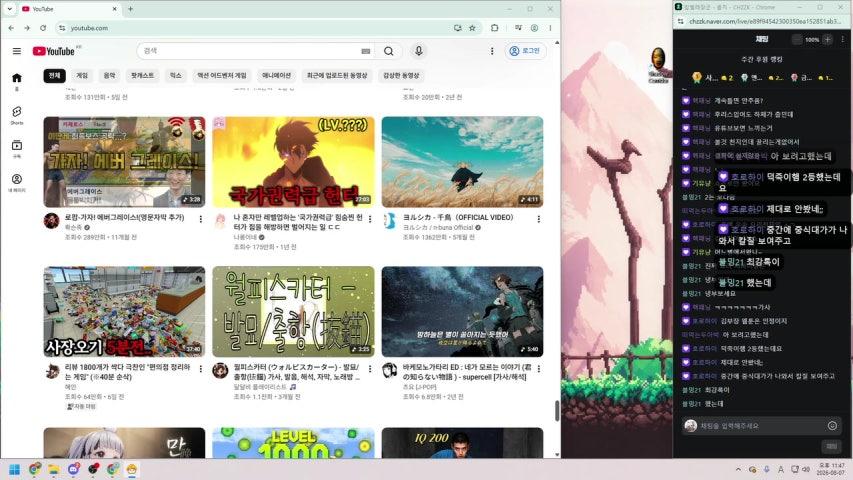Open the 편의점 정리 game video title
This screenshot has width=853, height=480.
127,372
